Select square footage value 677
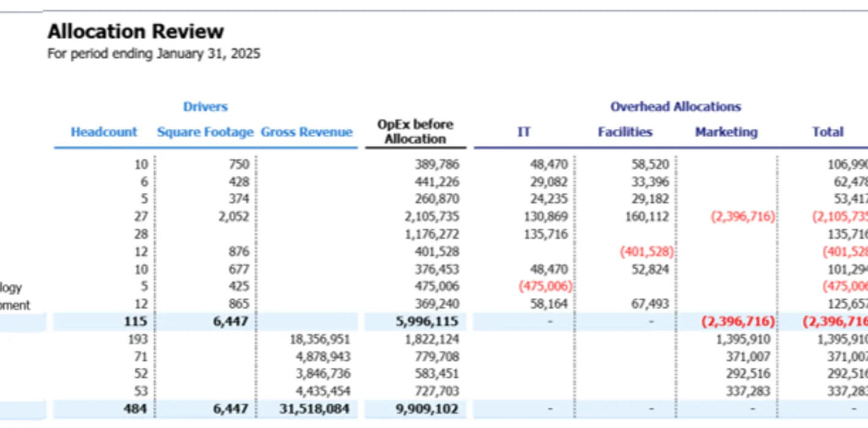868x428 pixels. [239, 269]
